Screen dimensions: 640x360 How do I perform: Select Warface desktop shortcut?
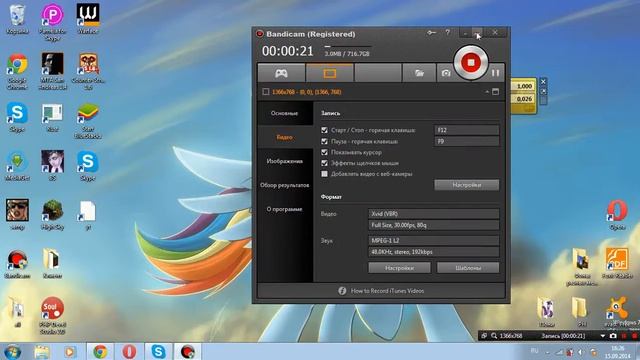pyautogui.click(x=88, y=19)
